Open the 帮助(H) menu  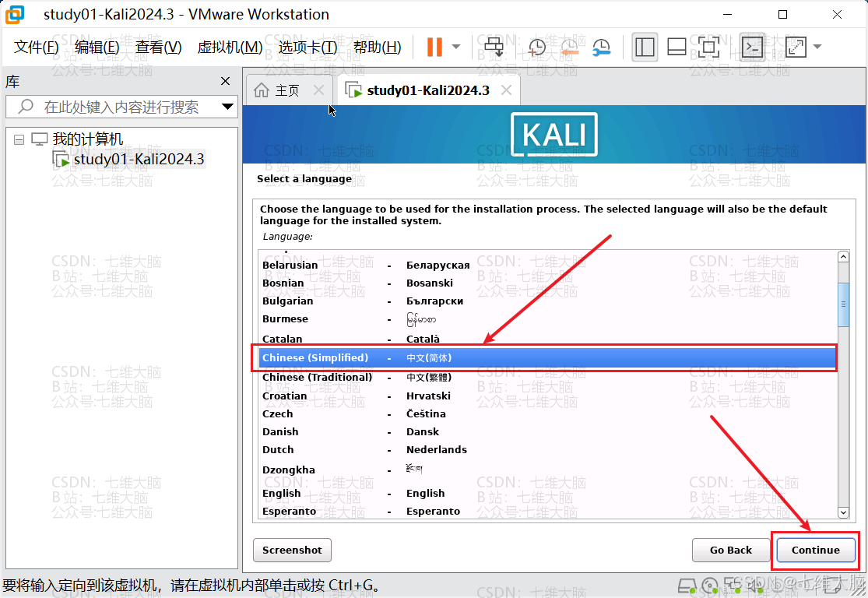tap(377, 47)
